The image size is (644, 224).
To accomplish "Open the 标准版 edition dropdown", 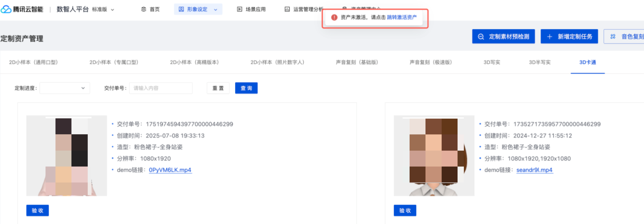I will click(103, 10).
